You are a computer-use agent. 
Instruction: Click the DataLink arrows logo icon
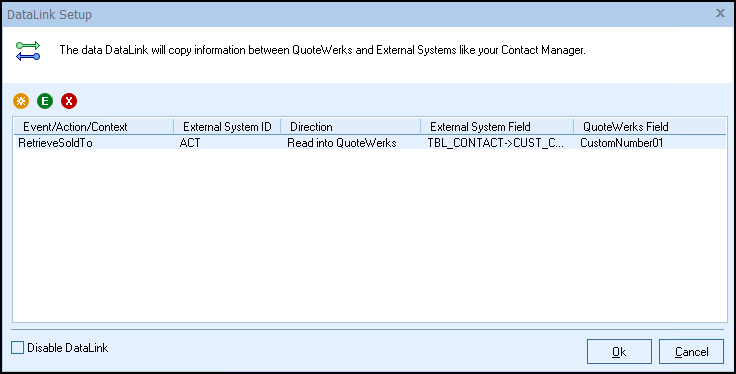point(28,51)
